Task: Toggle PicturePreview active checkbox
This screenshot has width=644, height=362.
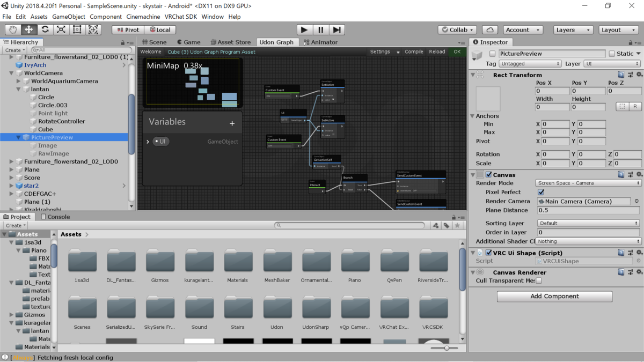Action: tap(492, 54)
